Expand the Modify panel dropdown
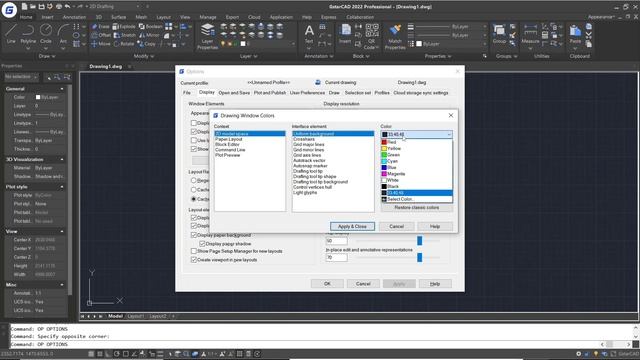Viewport: 640px width, 360px height. [143, 56]
